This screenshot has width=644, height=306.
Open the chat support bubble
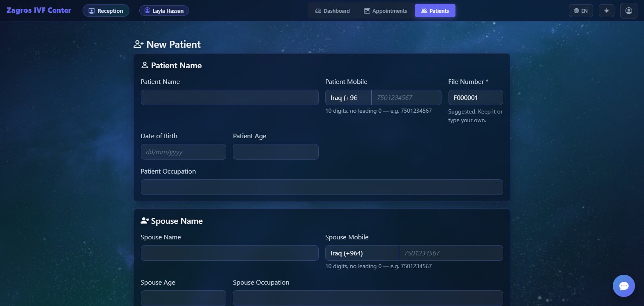623,286
